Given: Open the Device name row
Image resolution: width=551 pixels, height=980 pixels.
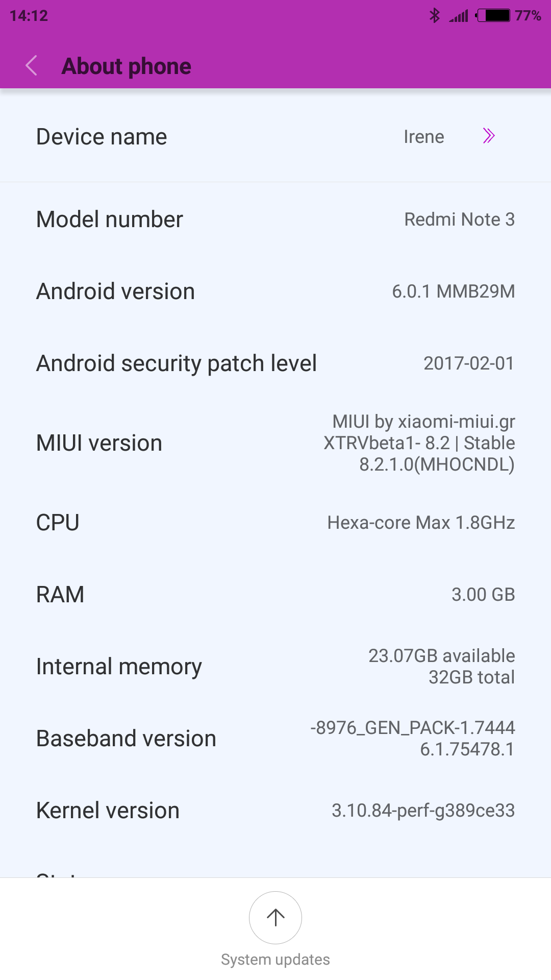Looking at the screenshot, I should pos(275,136).
